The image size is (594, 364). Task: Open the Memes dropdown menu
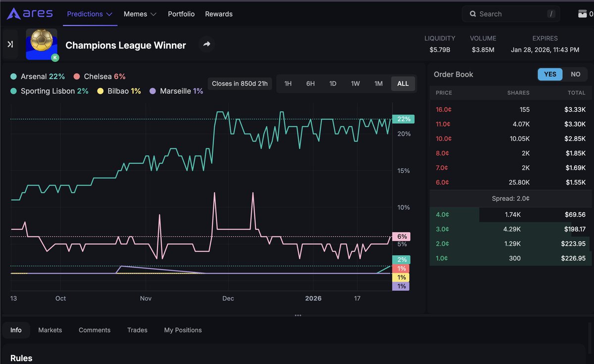pyautogui.click(x=140, y=14)
